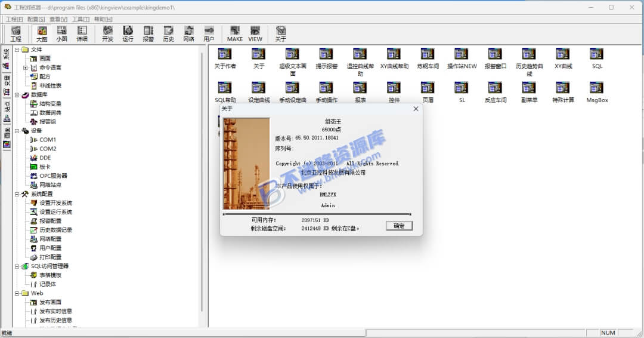Screen dimensions: 644x338
Task: Collapse the 数据库 tree node
Action: coord(17,94)
